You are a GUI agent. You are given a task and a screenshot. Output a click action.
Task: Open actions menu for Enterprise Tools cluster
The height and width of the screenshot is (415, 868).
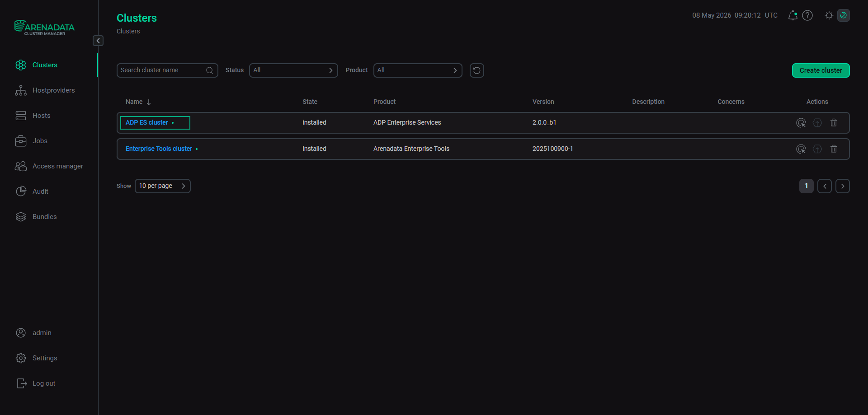801,149
